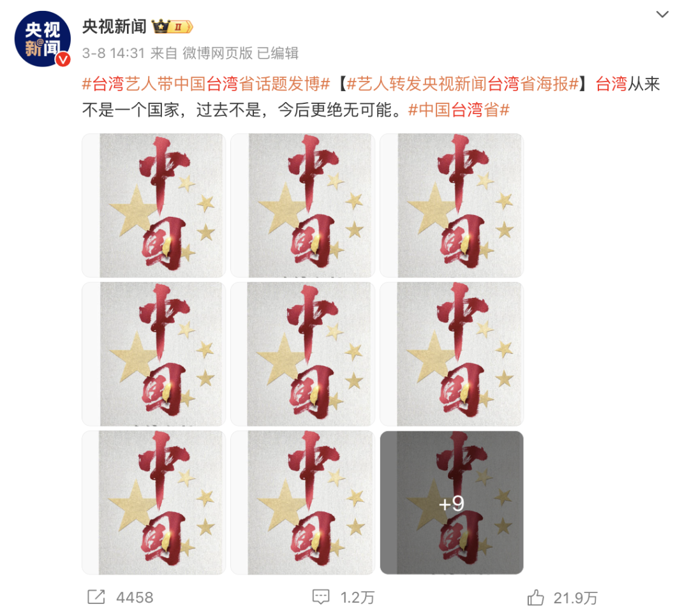Click the red verified V badge
Viewport: 689px width, 616px height.
click(63, 59)
